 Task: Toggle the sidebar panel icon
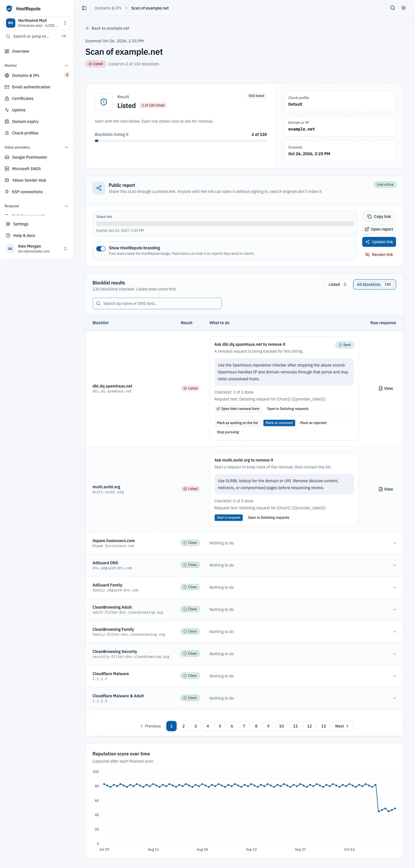(84, 8)
